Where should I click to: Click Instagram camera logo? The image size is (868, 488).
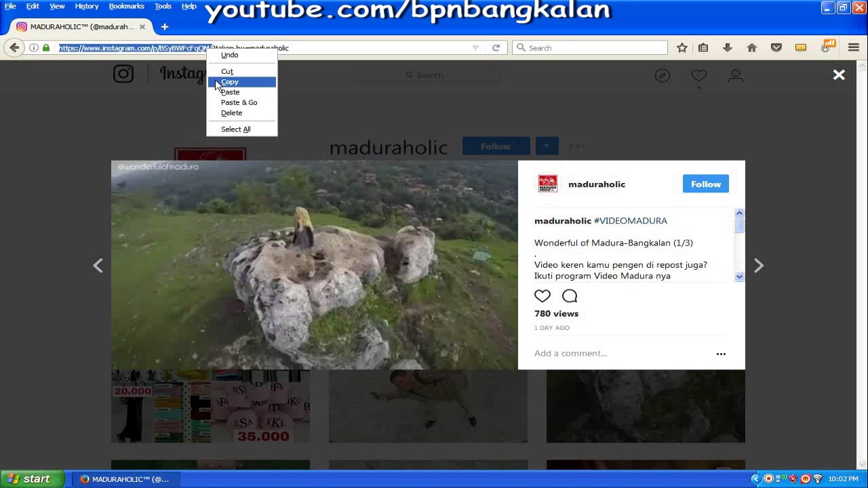tap(123, 73)
